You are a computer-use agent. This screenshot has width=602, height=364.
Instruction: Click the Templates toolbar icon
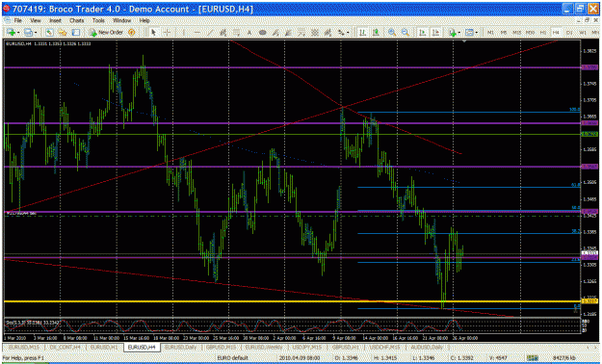(469, 33)
